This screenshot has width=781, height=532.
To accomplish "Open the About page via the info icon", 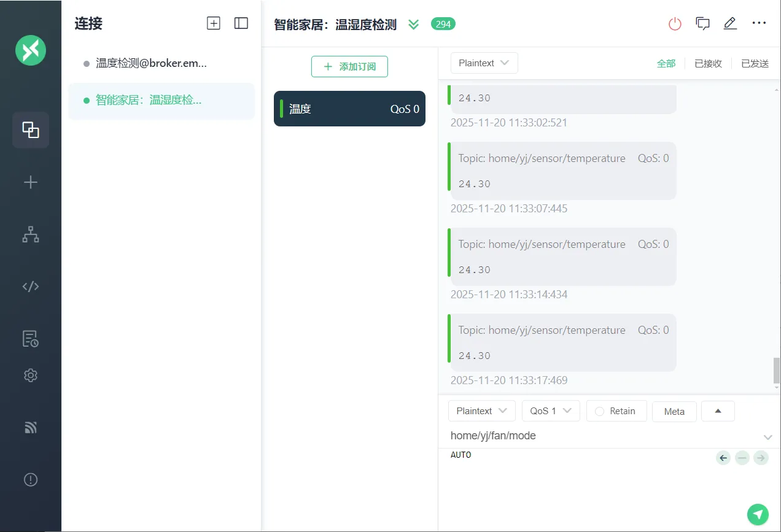I will pos(31,479).
